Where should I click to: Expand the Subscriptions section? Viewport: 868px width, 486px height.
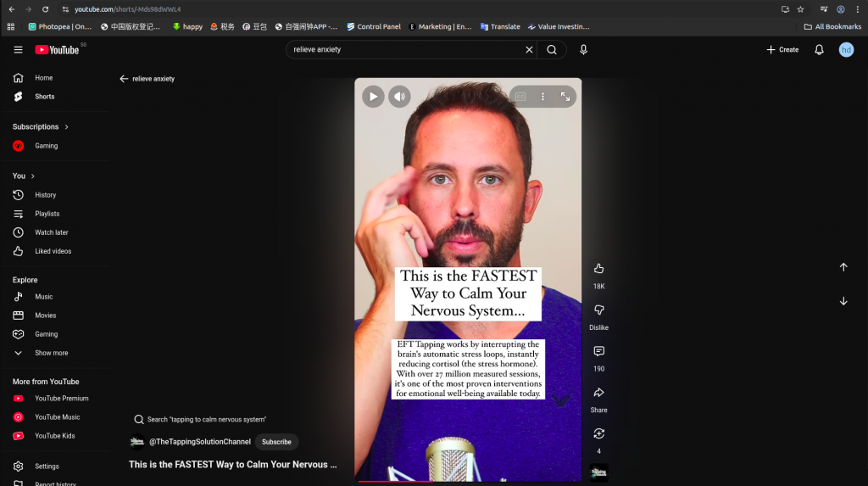pos(66,127)
